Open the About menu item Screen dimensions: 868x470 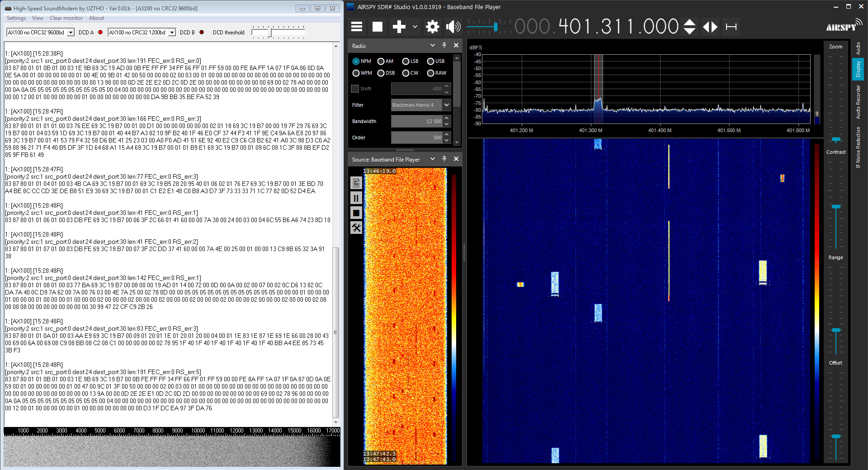pos(96,18)
